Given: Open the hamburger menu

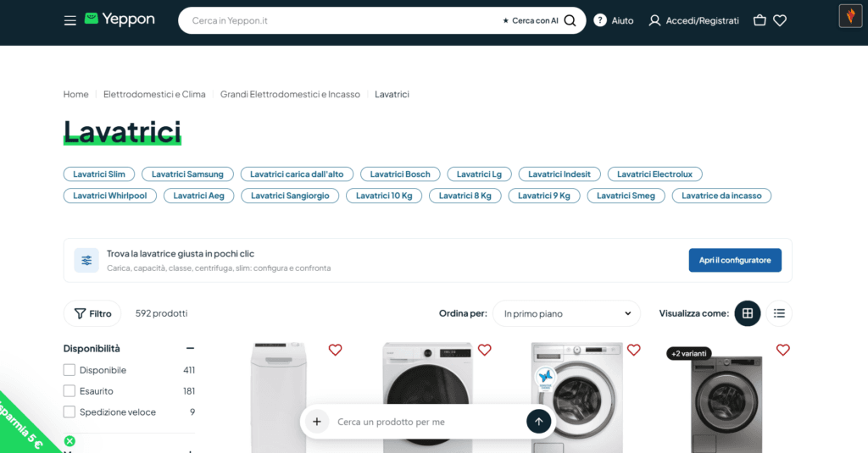Looking at the screenshot, I should tap(70, 20).
